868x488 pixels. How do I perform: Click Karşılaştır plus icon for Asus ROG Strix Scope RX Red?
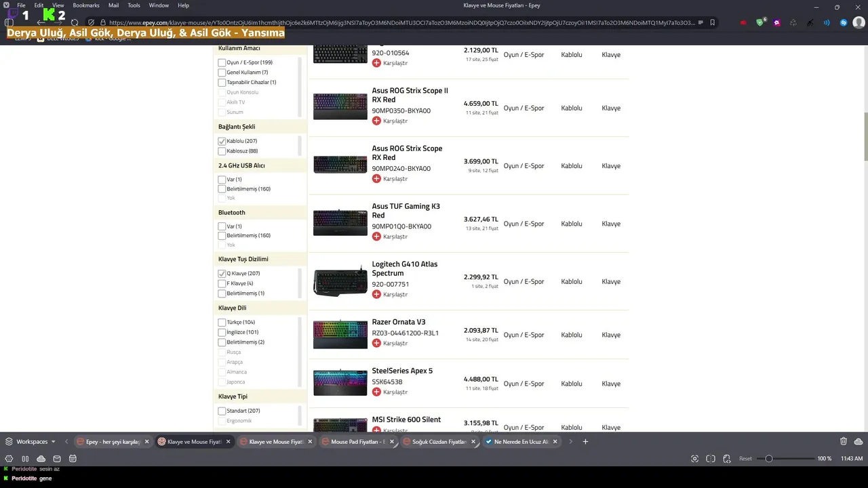point(376,179)
